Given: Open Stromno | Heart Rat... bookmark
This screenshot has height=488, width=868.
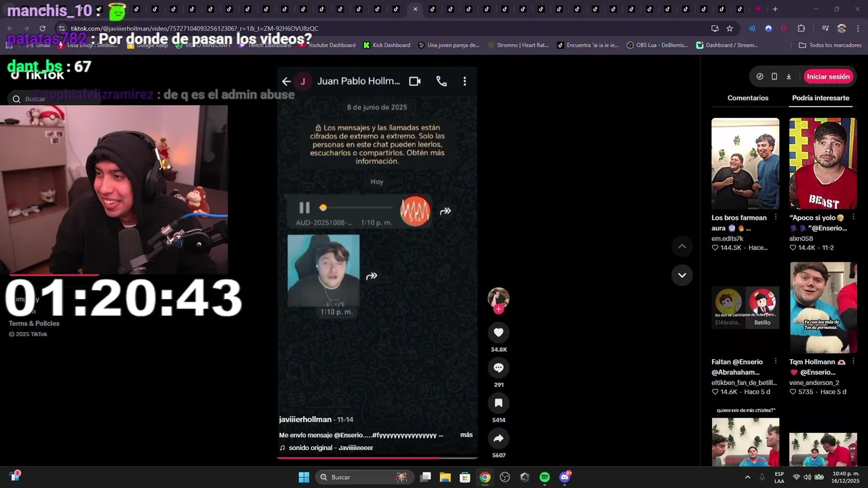Looking at the screenshot, I should 519,45.
